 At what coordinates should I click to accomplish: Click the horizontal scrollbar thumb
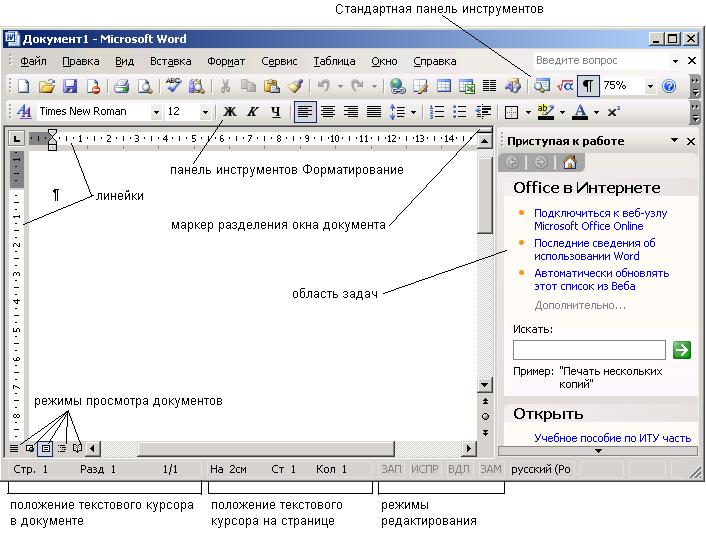(x=266, y=448)
